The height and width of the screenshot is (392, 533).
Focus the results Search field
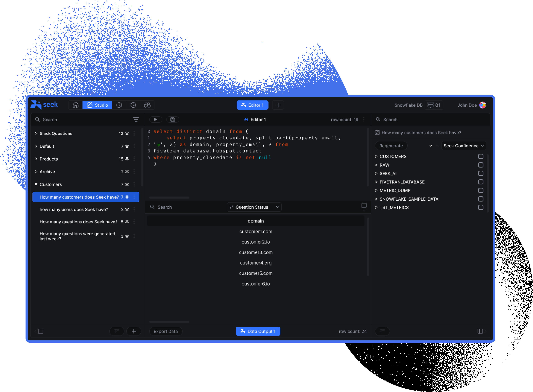click(x=185, y=207)
